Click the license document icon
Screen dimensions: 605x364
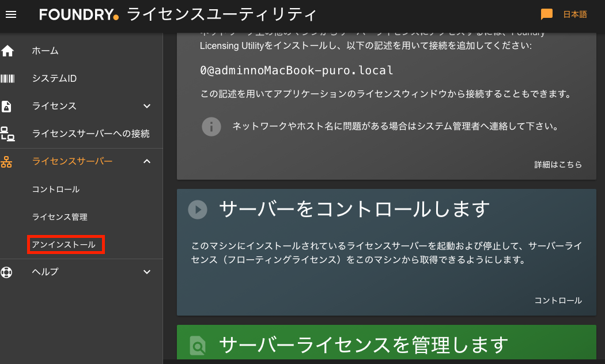coord(6,107)
